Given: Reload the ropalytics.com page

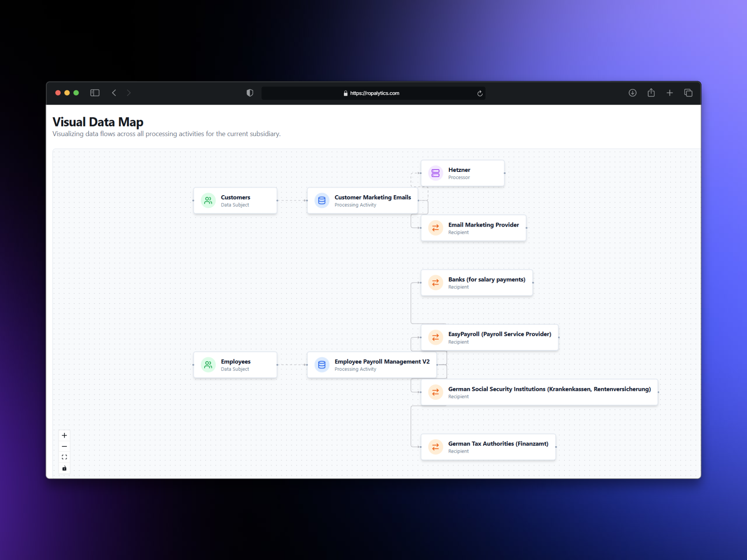Looking at the screenshot, I should click(x=480, y=93).
